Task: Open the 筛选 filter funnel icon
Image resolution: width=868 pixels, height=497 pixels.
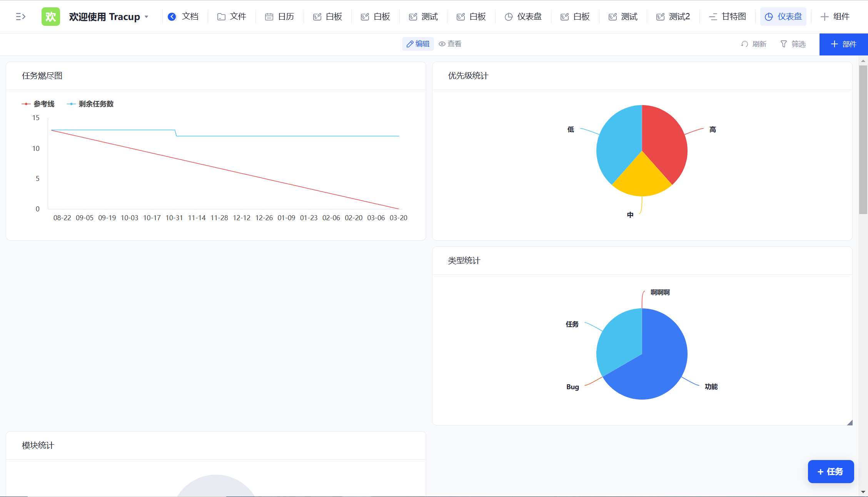Action: click(x=784, y=44)
